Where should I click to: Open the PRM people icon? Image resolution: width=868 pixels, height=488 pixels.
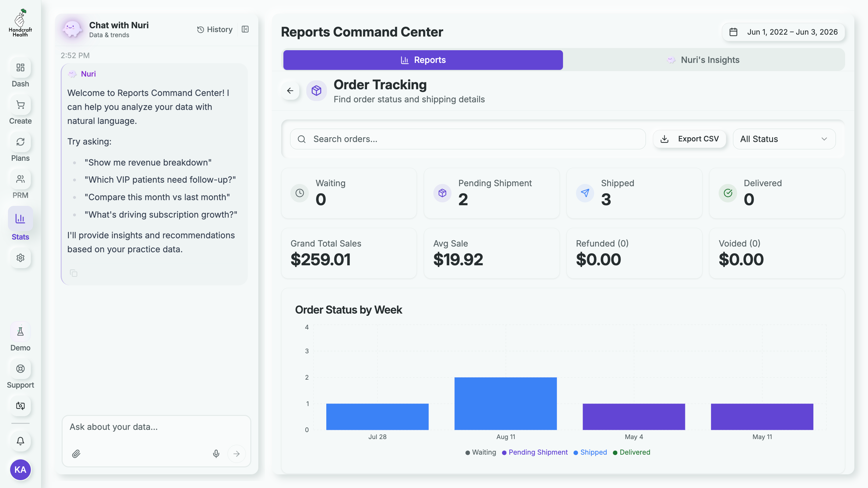(x=20, y=179)
